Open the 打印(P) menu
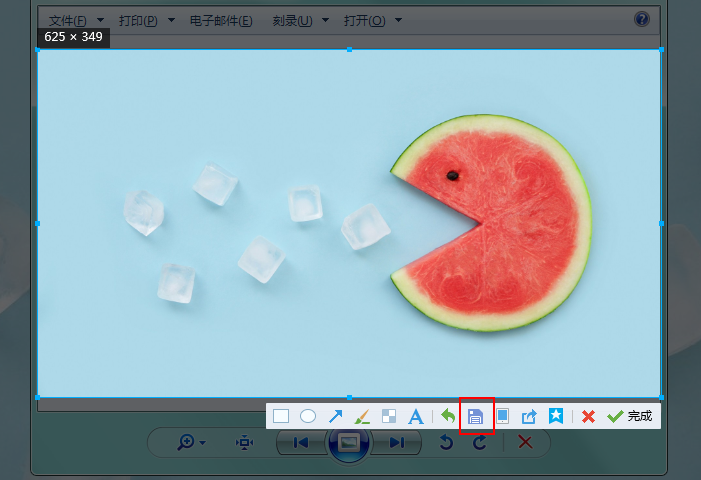 click(138, 21)
